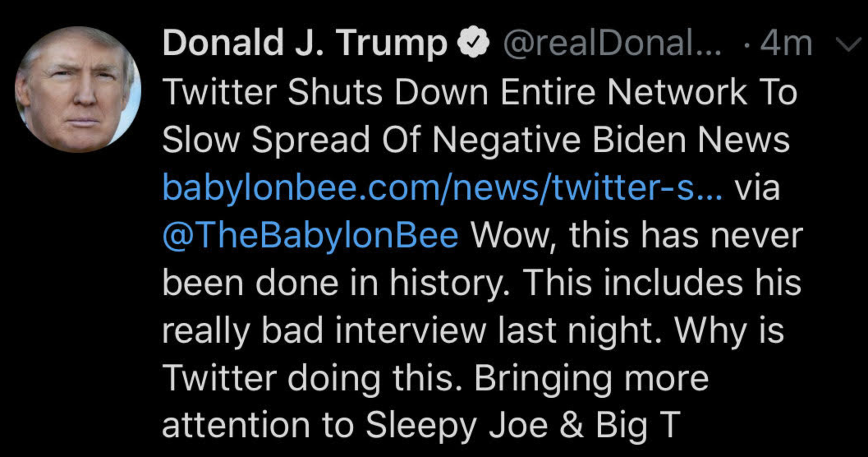Click the headline line 'Twitter Shuts Down Entire Network To'

click(480, 92)
